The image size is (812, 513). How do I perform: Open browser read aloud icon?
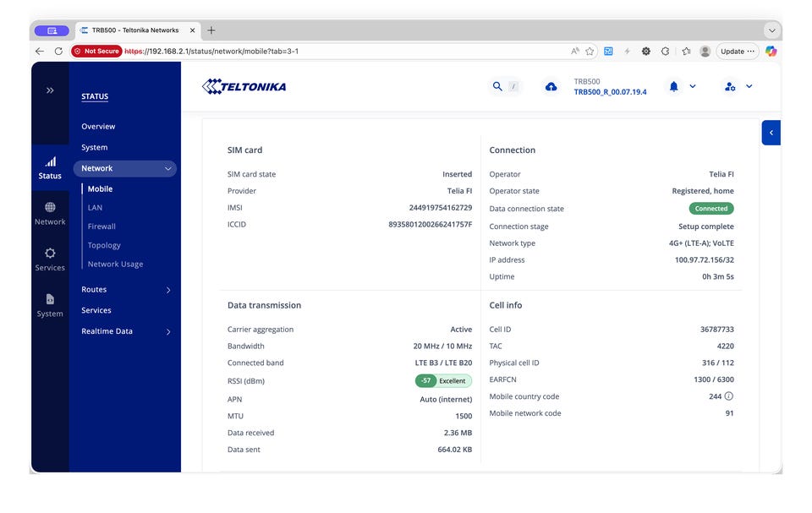(x=575, y=52)
